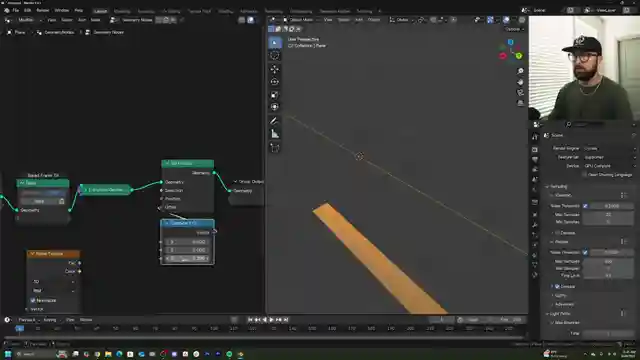
Task: Expand the Advanced sampling subpanel
Action: coord(563,304)
